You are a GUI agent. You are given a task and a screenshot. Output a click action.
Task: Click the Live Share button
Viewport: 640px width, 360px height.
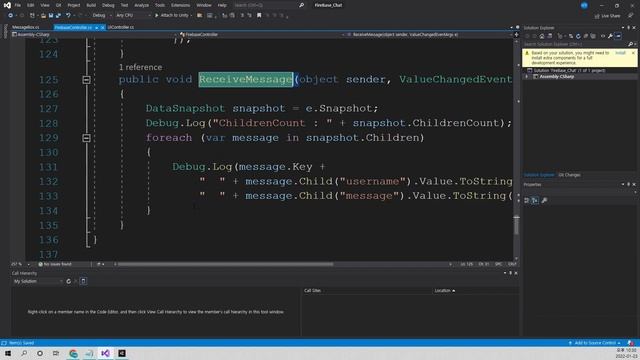(607, 16)
